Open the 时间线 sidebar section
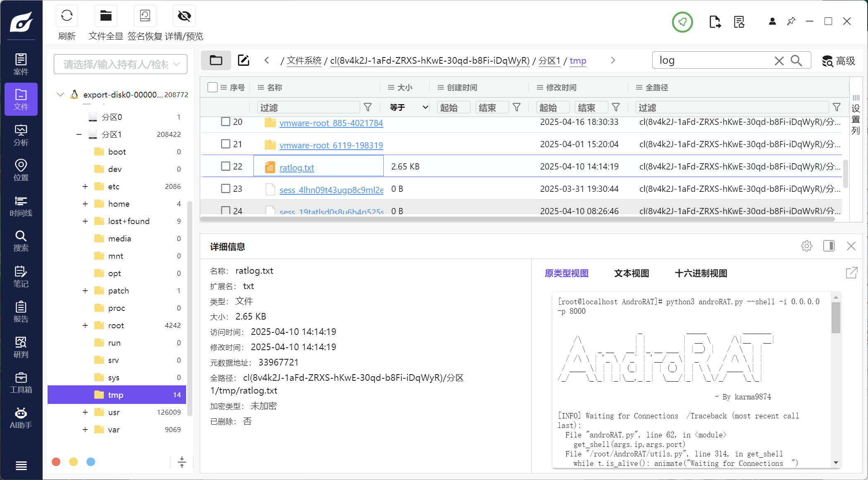The image size is (868, 480). pyautogui.click(x=21, y=206)
